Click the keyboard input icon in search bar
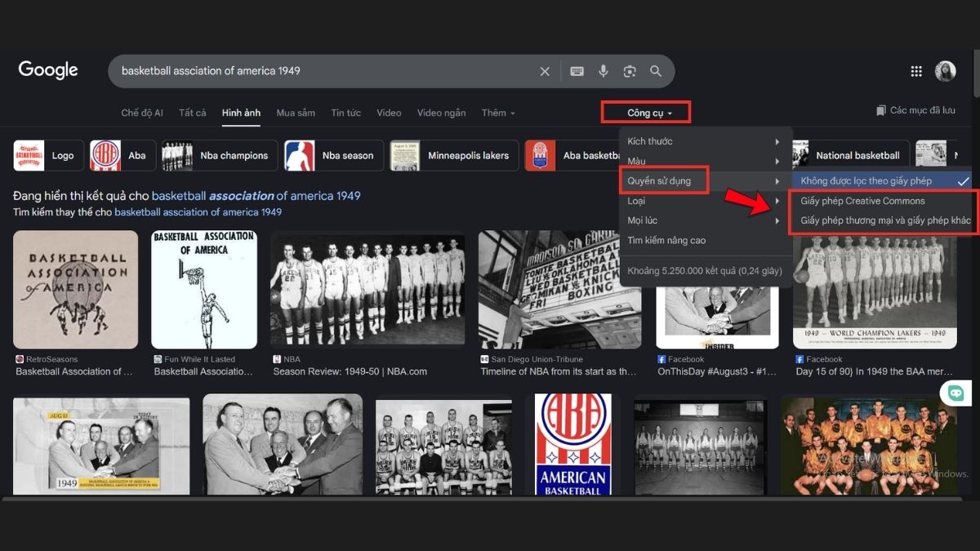Screen dimensions: 980x551 point(577,71)
